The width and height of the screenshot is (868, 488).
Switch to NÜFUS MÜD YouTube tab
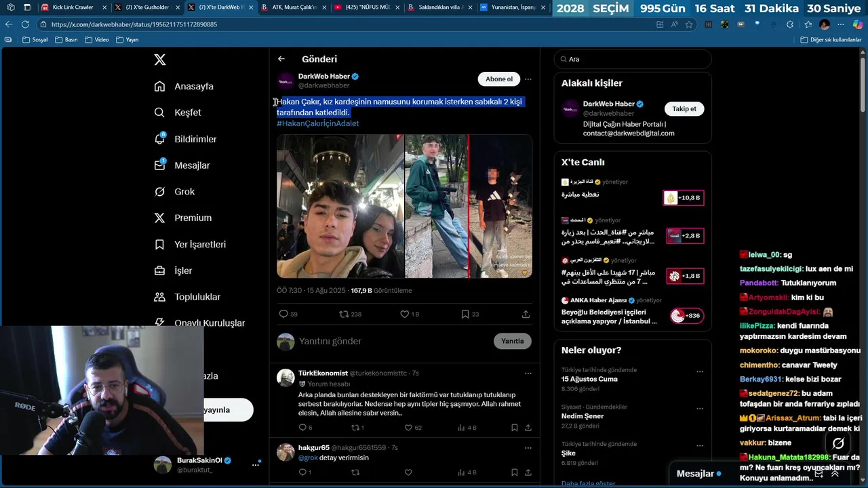pos(366,7)
